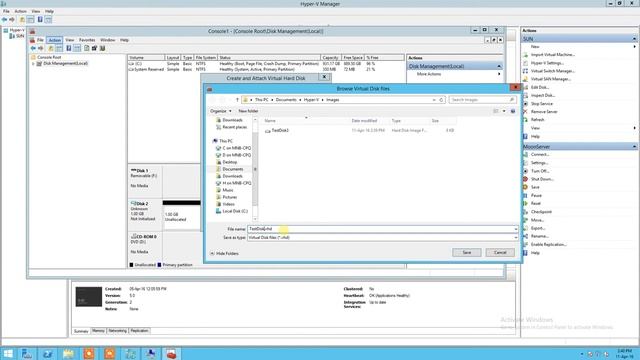Click Remove Server in Actions pane

[x=544, y=112]
